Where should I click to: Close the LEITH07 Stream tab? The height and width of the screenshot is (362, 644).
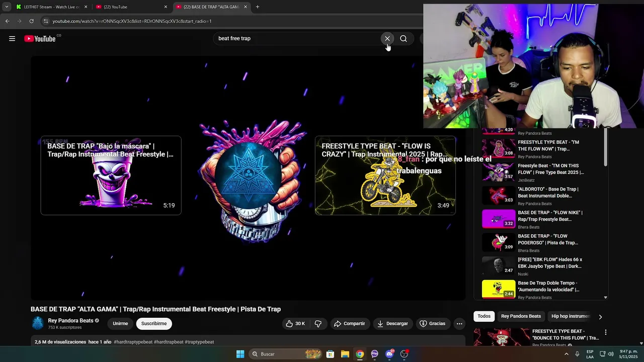click(86, 7)
